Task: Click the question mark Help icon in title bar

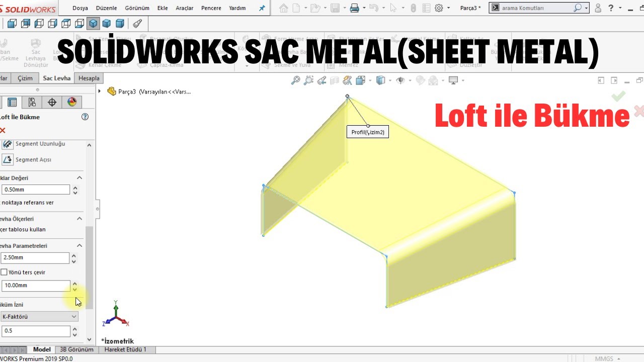Action: pyautogui.click(x=611, y=8)
